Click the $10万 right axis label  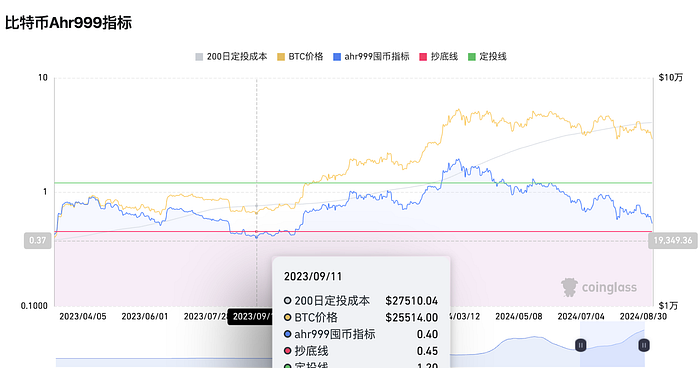[671, 78]
